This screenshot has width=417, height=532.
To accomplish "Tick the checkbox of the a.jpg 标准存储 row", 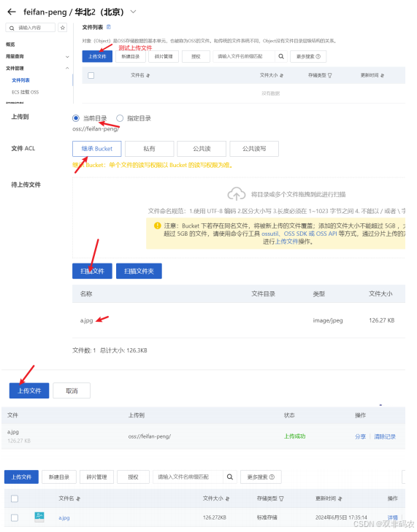I will [x=15, y=517].
